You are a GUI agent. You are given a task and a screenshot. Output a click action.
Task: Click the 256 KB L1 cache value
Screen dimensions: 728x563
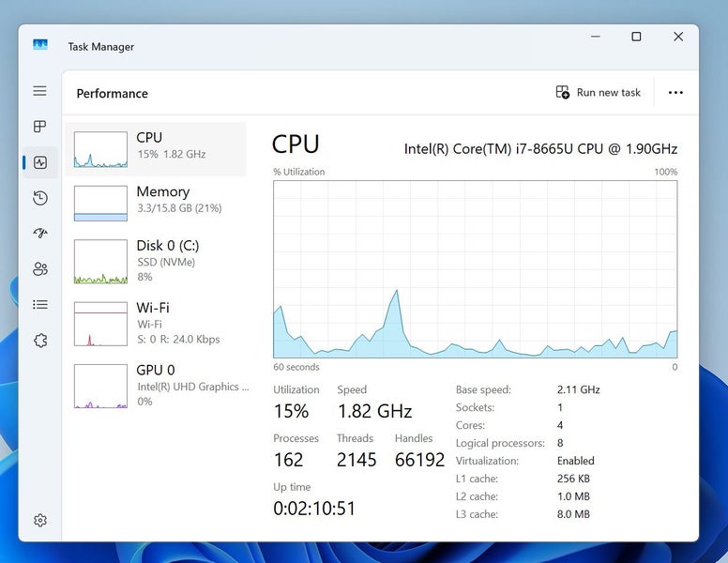click(x=573, y=479)
